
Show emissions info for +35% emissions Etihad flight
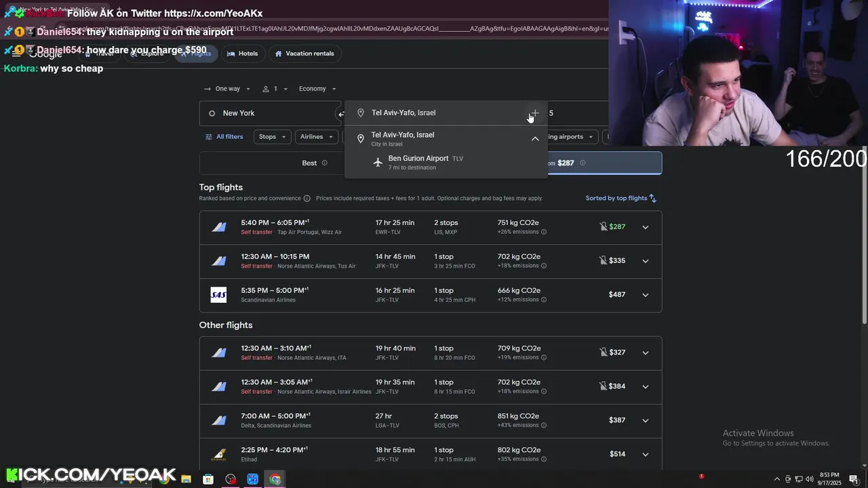click(544, 459)
